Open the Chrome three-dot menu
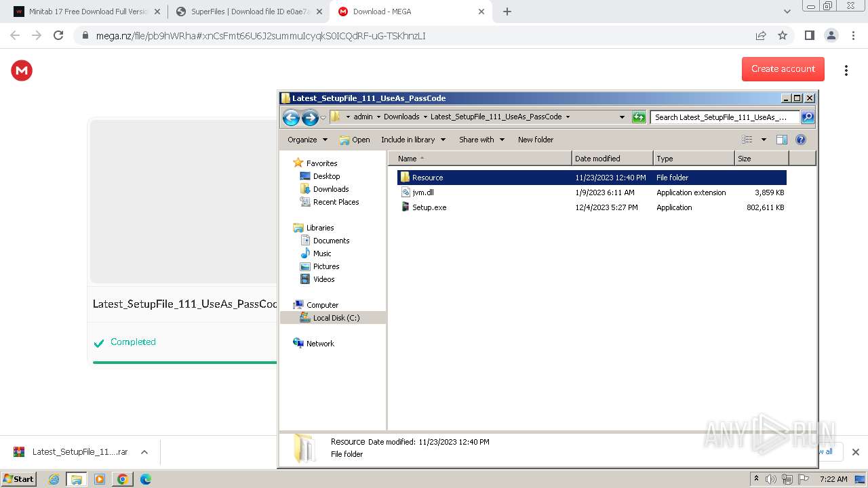 (x=853, y=35)
